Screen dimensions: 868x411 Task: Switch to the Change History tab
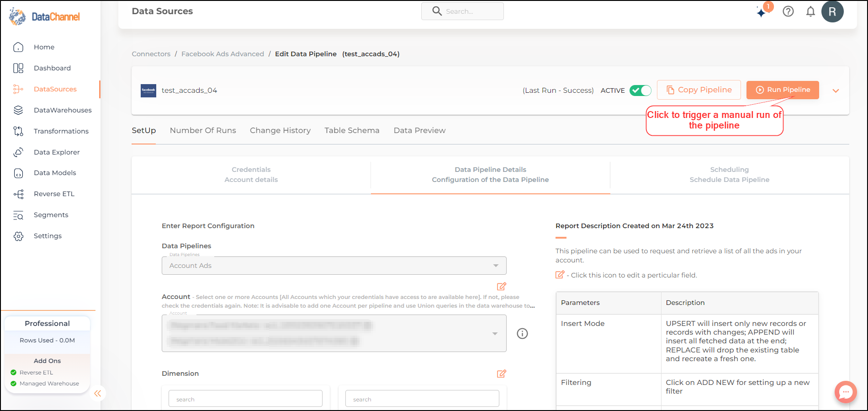[x=280, y=130]
